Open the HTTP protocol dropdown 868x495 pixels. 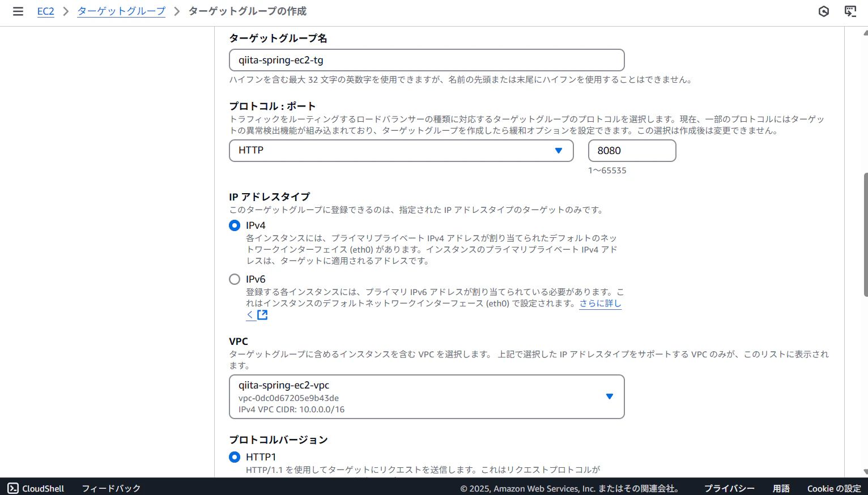tap(401, 151)
